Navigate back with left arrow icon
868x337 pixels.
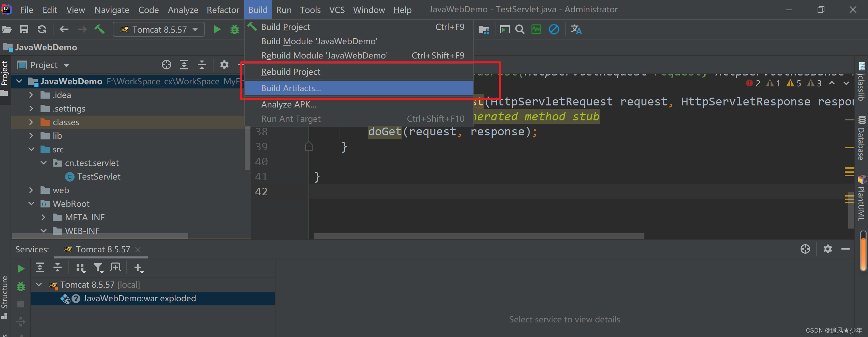tap(64, 30)
